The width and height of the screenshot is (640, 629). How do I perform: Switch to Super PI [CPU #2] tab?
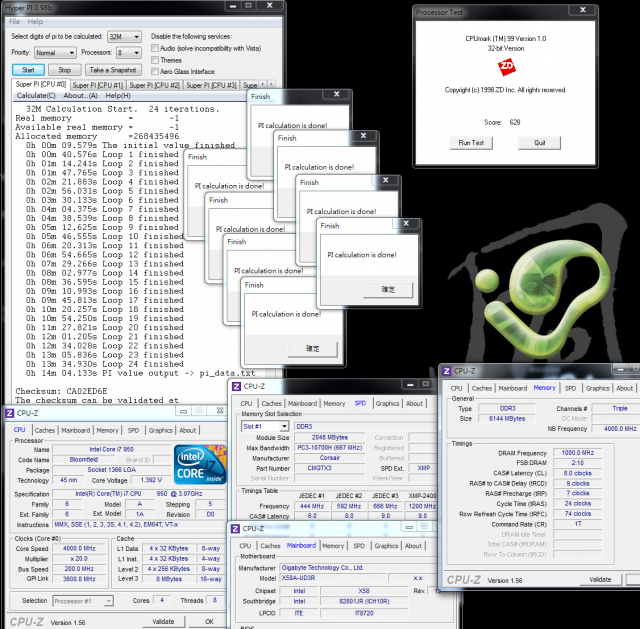pyautogui.click(x=154, y=85)
